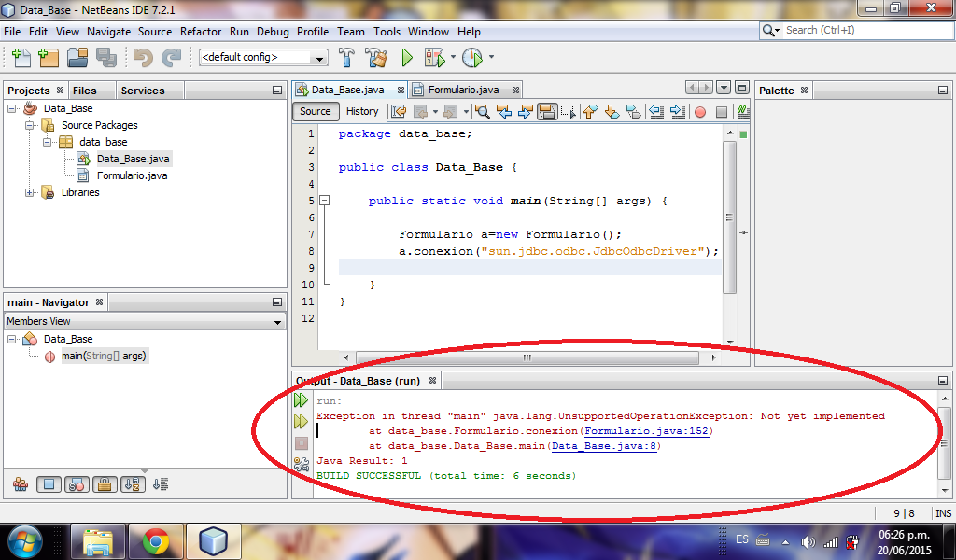Viewport: 956px width, 560px height.
Task: Toggle Sort by Name in Navigator
Action: coord(133,484)
